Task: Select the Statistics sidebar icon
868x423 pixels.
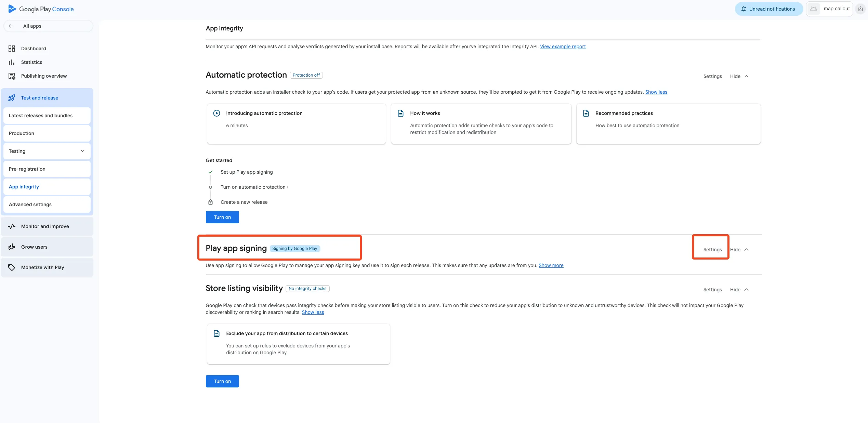Action: coord(12,62)
